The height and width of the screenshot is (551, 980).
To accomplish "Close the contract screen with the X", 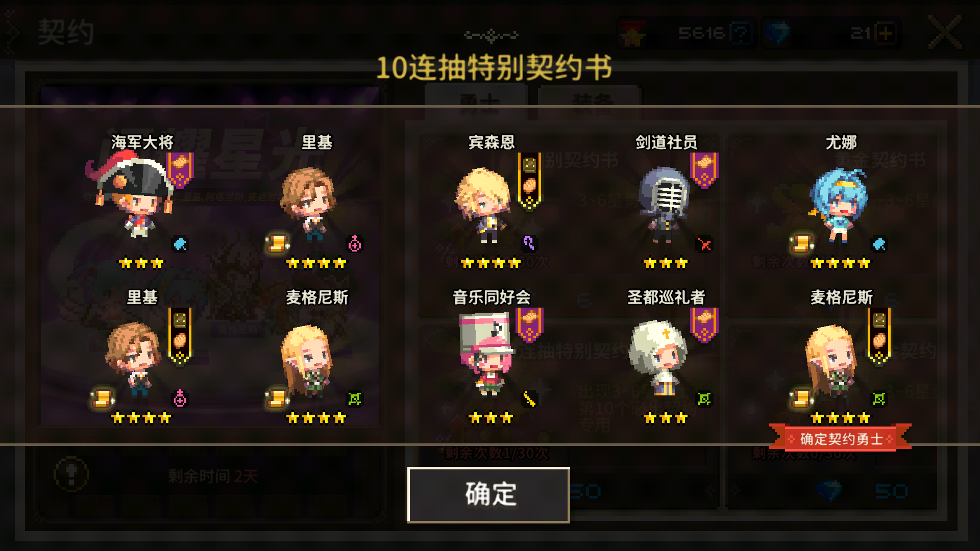I will click(945, 33).
